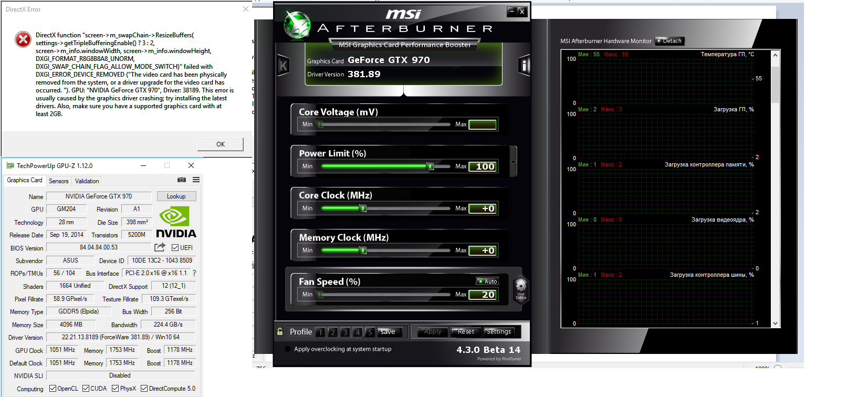Toggle the fan speed Auto mode
868x397 pixels.
(487, 281)
